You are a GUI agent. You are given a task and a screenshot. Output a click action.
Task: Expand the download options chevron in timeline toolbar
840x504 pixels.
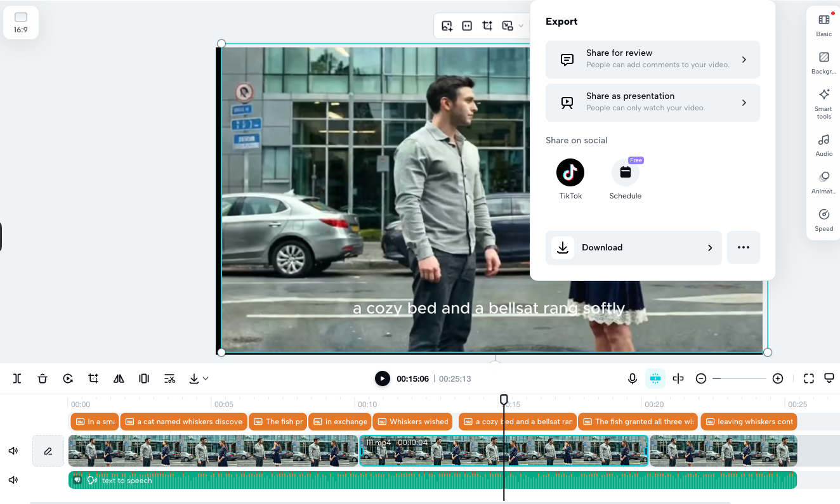pyautogui.click(x=204, y=378)
